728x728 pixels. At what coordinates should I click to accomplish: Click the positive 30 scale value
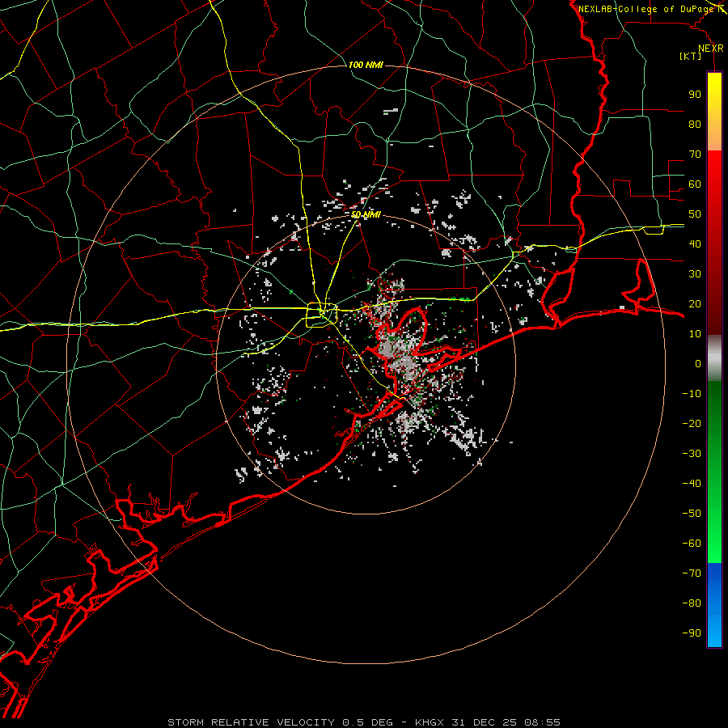695,274
